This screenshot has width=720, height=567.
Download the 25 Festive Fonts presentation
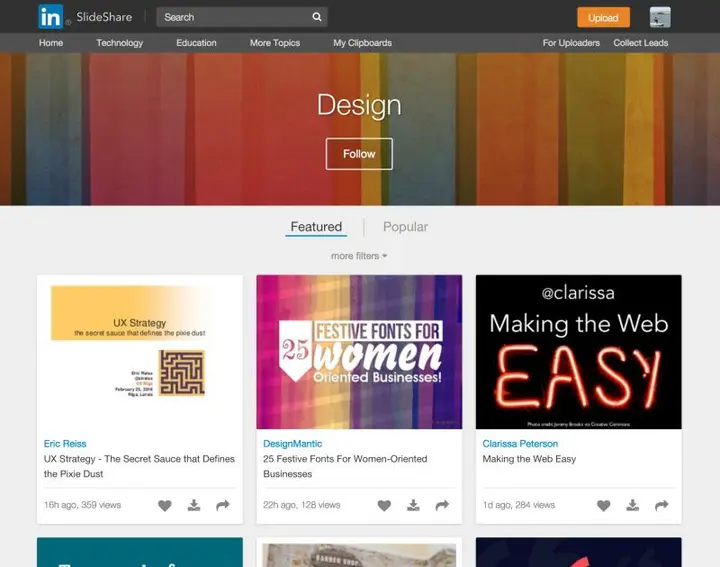(413, 505)
